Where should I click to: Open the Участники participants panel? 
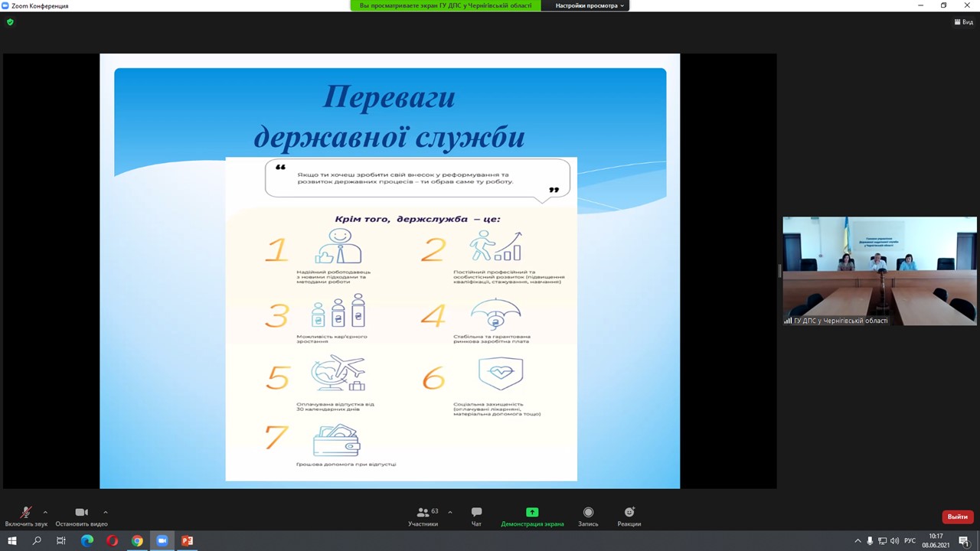tap(423, 517)
